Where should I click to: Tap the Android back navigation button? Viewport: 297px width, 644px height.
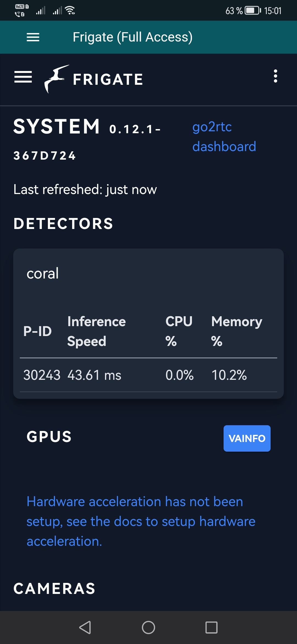coord(85,627)
